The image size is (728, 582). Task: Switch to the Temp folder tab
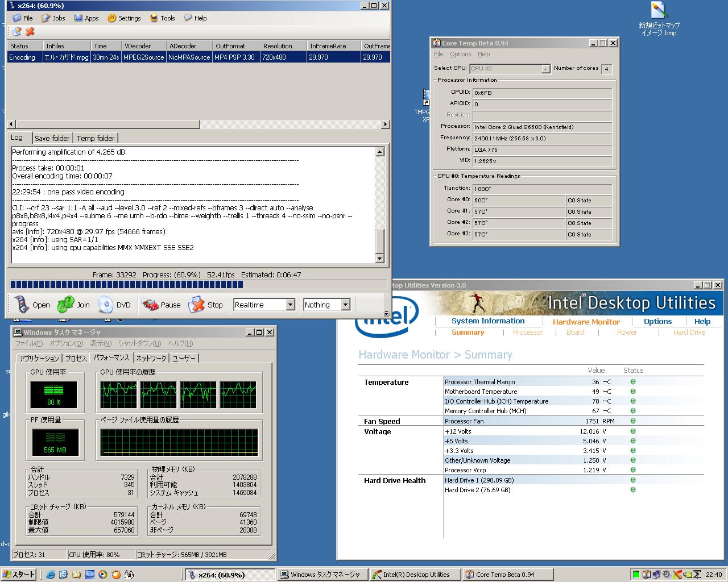(96, 138)
